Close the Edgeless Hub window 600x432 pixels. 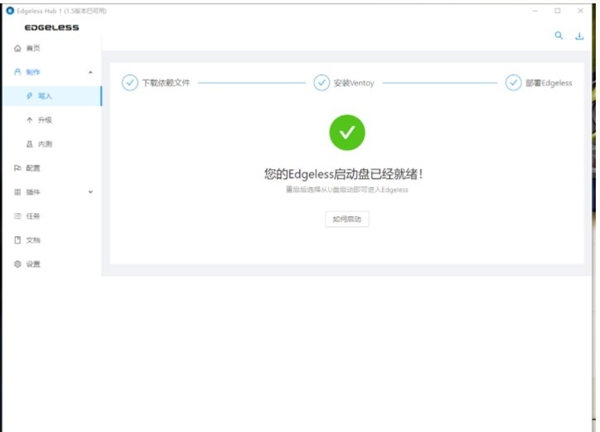click(x=580, y=11)
